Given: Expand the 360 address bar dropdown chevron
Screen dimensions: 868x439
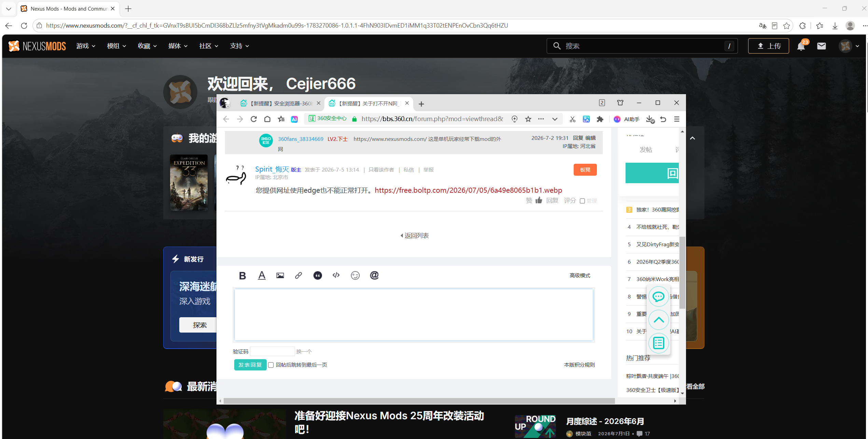Looking at the screenshot, I should (555, 119).
